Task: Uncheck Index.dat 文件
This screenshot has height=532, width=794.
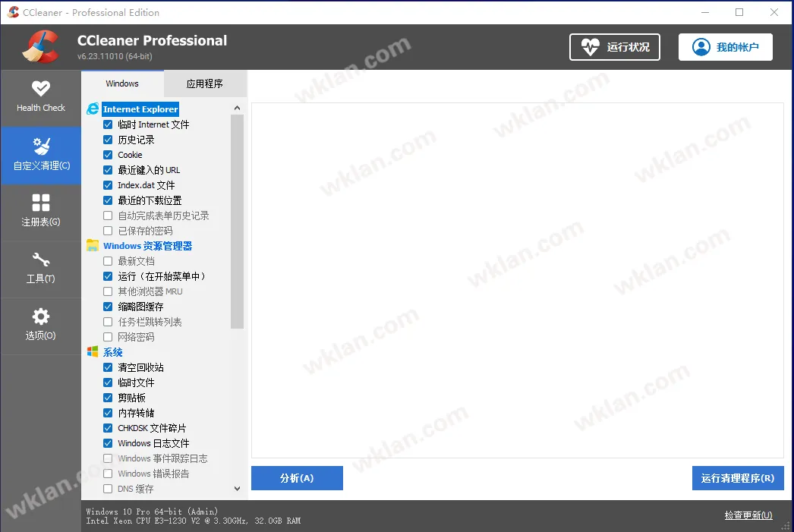Action: pyautogui.click(x=108, y=185)
